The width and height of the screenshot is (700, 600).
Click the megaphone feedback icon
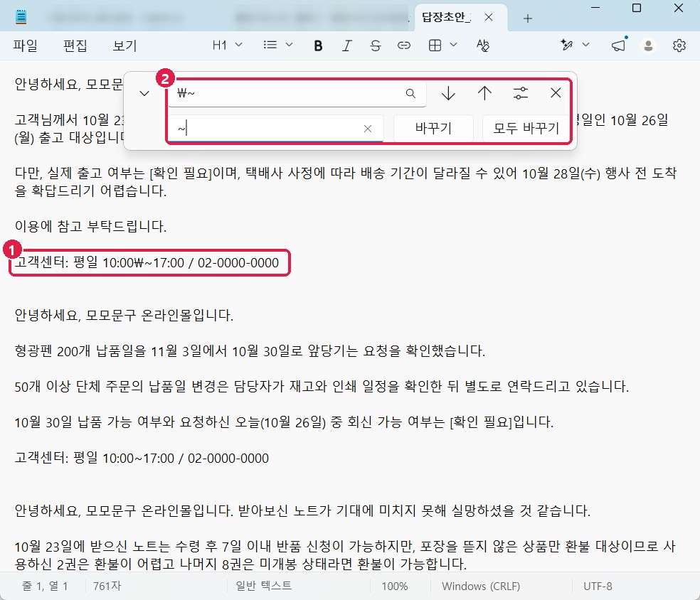[x=618, y=45]
